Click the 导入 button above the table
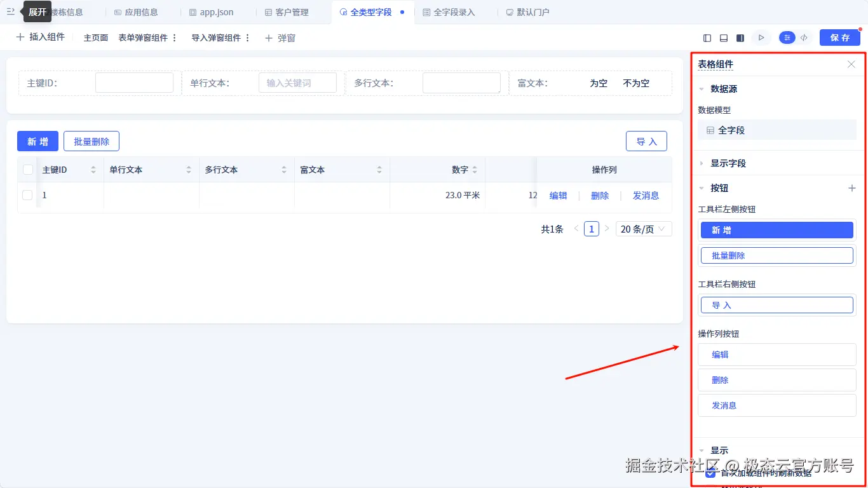 [646, 141]
